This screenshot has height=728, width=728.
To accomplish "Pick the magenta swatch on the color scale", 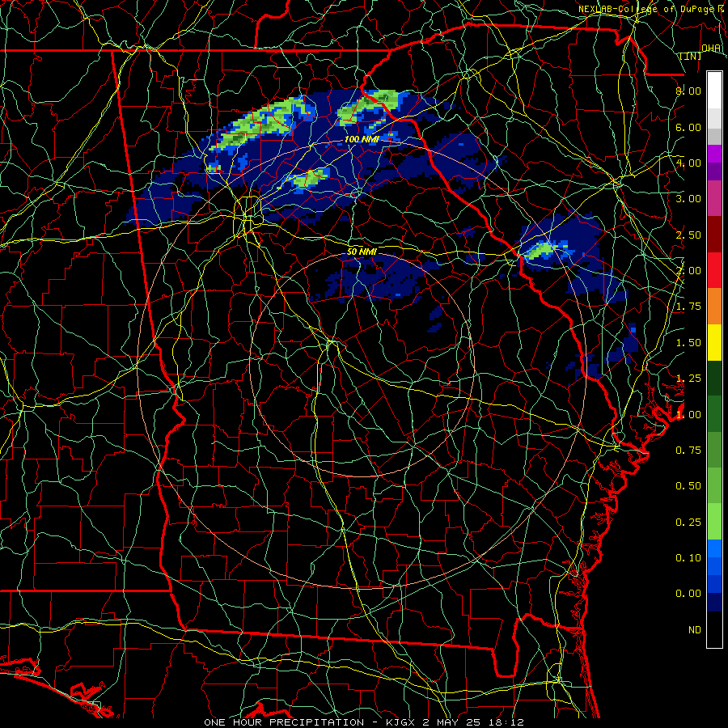I will coord(714,154).
